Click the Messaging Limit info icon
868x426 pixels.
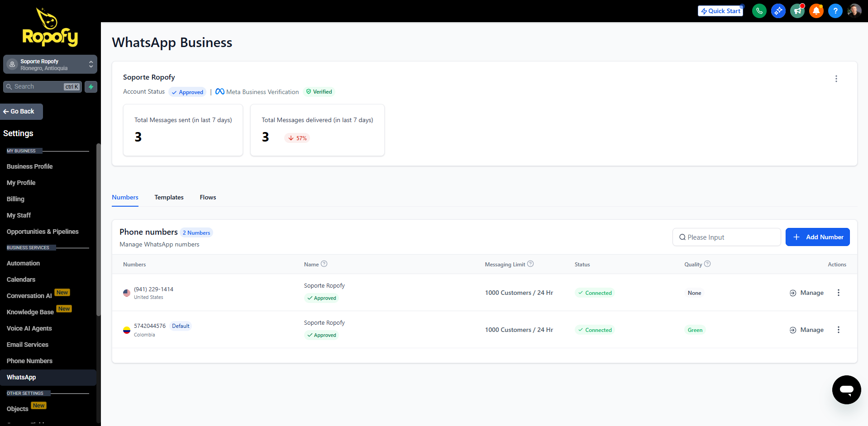530,264
